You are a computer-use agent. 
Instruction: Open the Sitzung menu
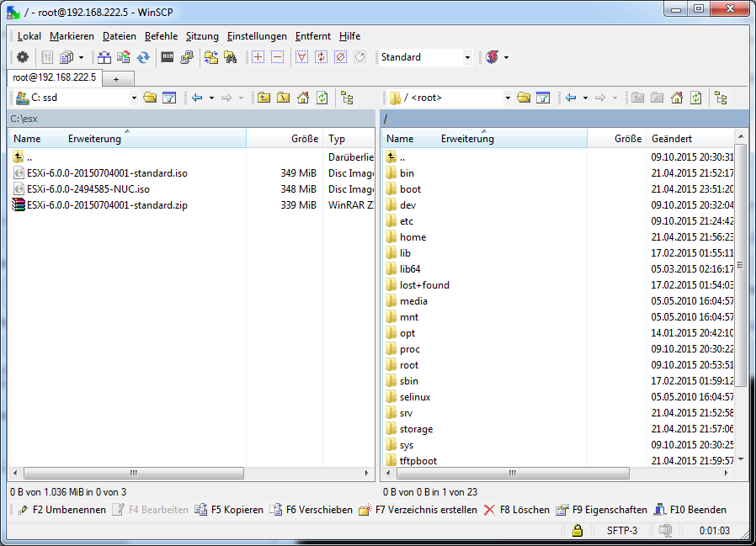coord(202,36)
